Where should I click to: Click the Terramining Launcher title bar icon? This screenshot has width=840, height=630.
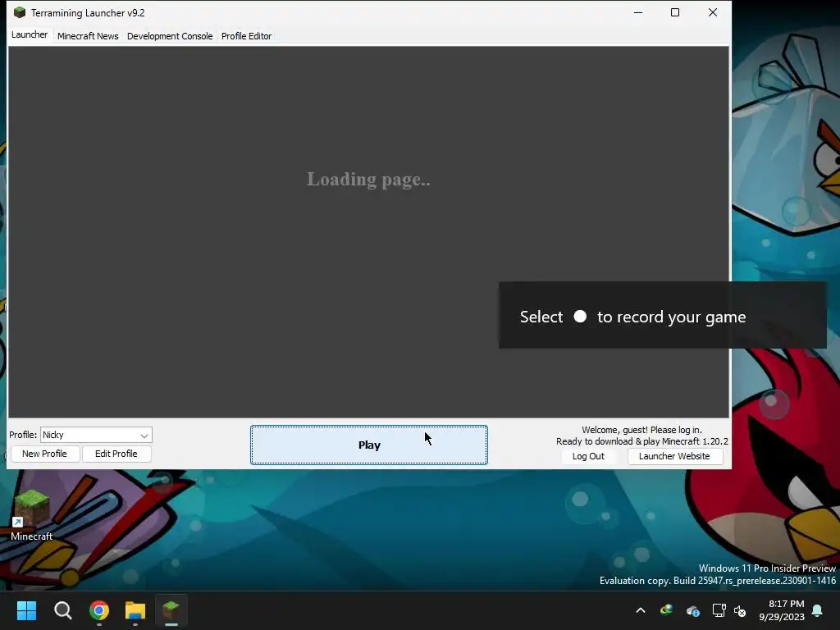tap(20, 12)
